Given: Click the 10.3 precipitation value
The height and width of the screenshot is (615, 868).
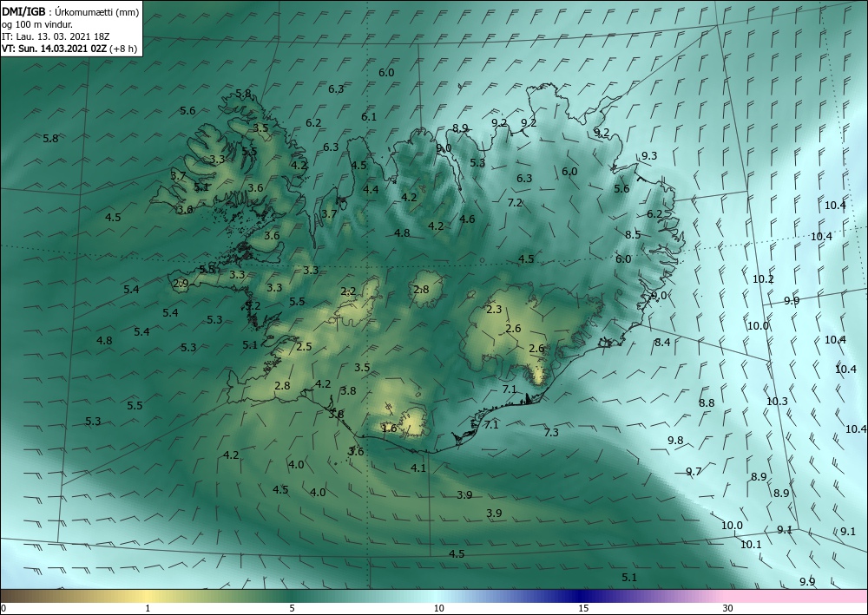Looking at the screenshot, I should pos(777,402).
